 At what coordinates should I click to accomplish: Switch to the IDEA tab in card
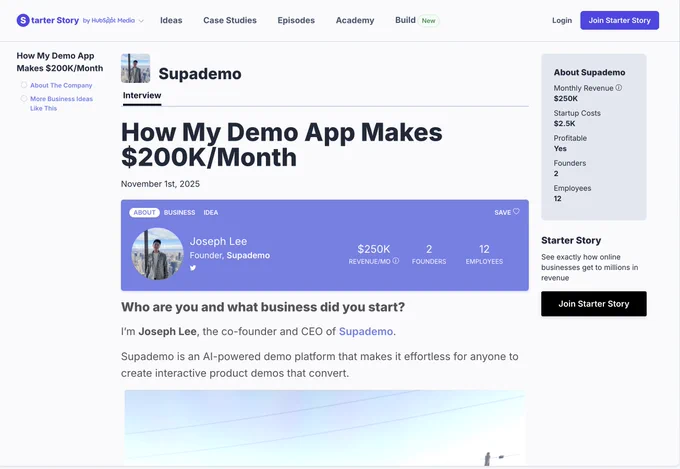pyautogui.click(x=211, y=213)
